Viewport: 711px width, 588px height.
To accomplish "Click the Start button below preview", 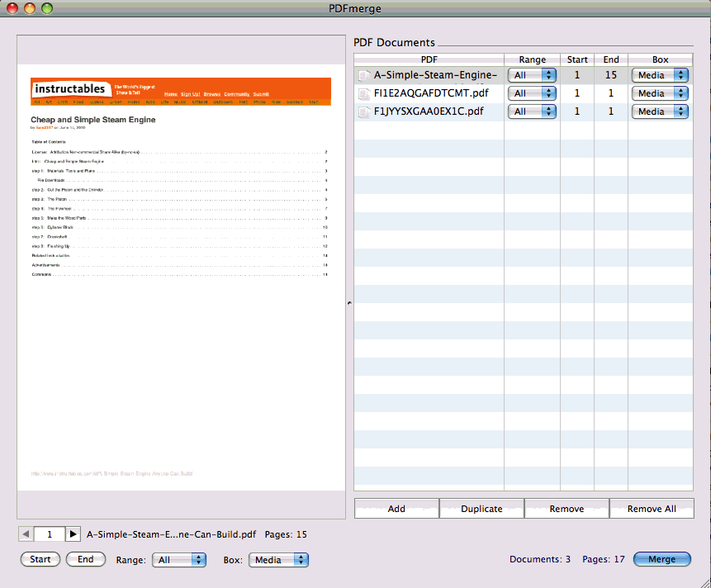I will [40, 559].
